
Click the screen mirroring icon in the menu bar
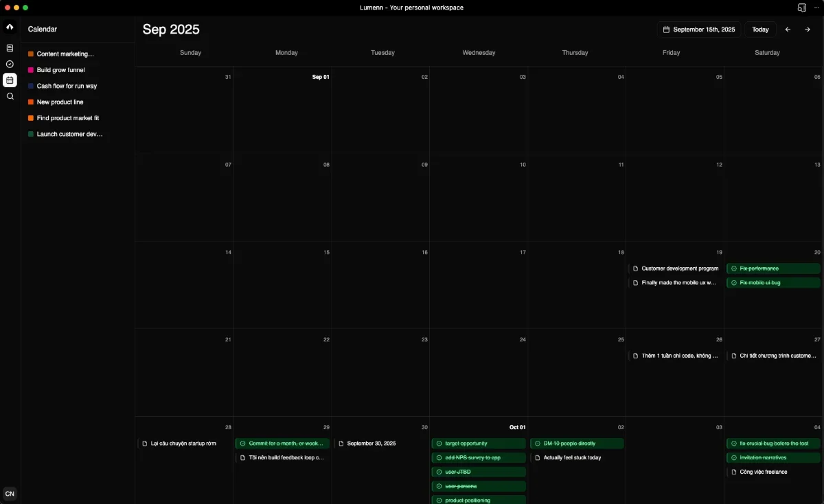pyautogui.click(x=801, y=8)
